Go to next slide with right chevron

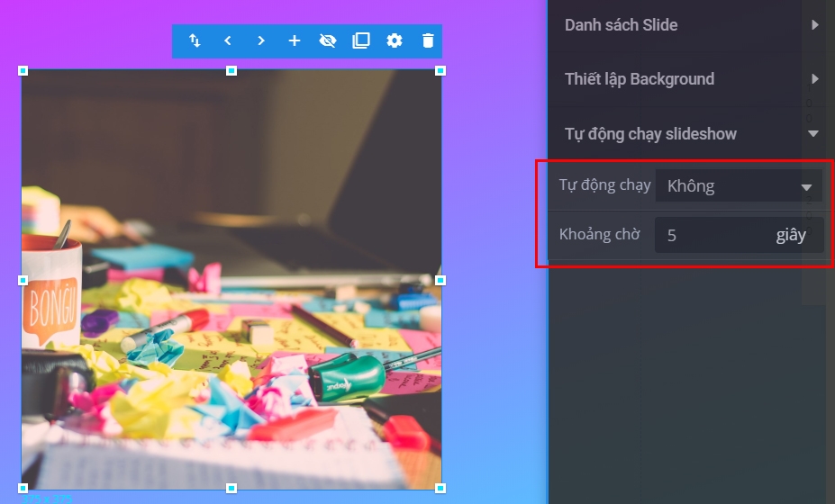[261, 40]
